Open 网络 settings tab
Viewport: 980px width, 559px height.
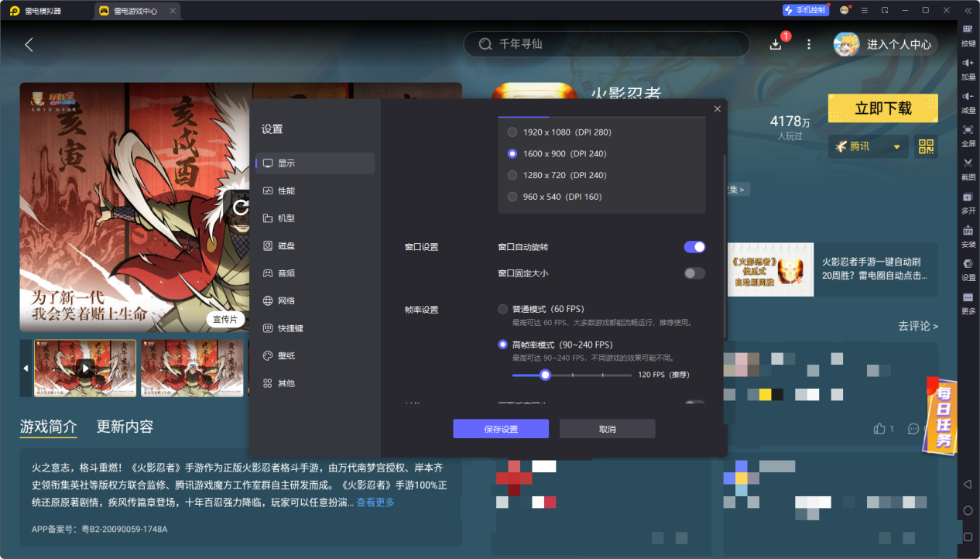tap(315, 300)
